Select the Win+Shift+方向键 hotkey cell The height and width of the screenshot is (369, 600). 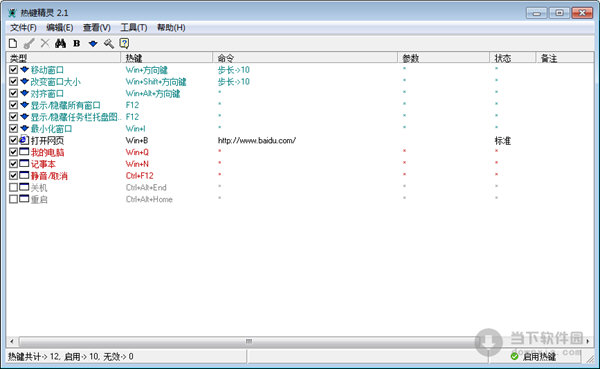[x=156, y=82]
